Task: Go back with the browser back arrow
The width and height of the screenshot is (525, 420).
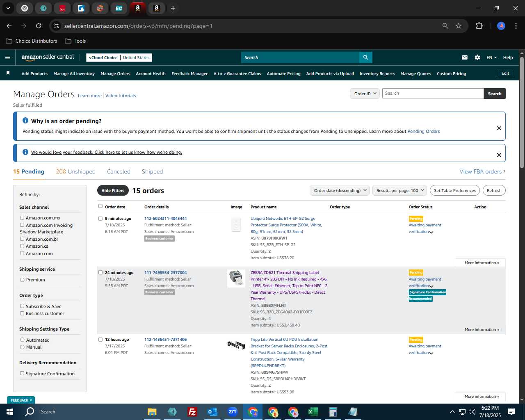Action: [9, 26]
